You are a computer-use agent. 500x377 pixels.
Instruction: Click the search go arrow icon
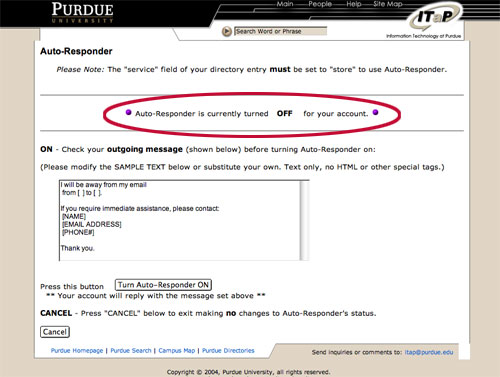[x=227, y=31]
